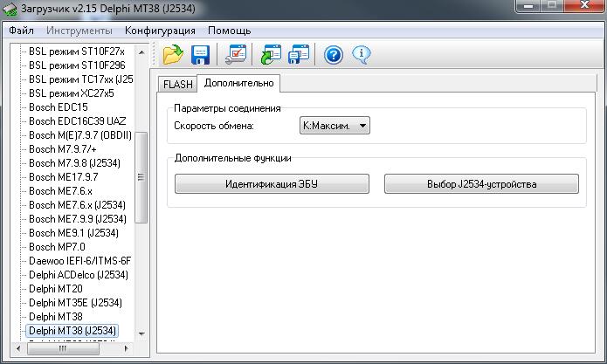Open file with the yellow folder icon

pyautogui.click(x=173, y=54)
